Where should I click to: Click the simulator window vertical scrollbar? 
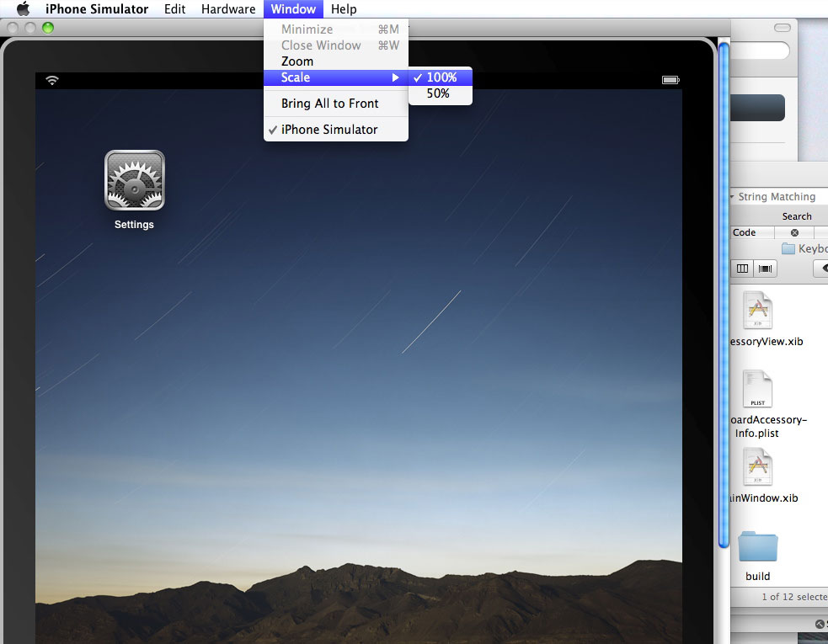724,295
